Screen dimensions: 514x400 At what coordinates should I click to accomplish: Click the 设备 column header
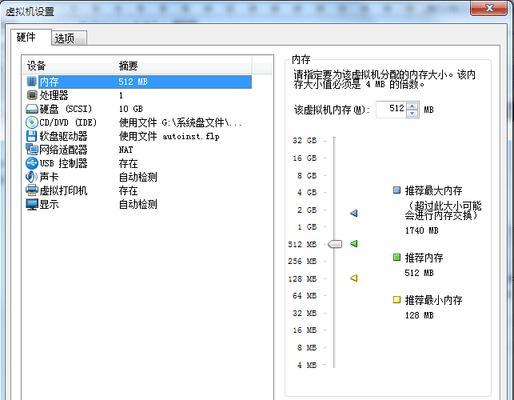pos(36,66)
